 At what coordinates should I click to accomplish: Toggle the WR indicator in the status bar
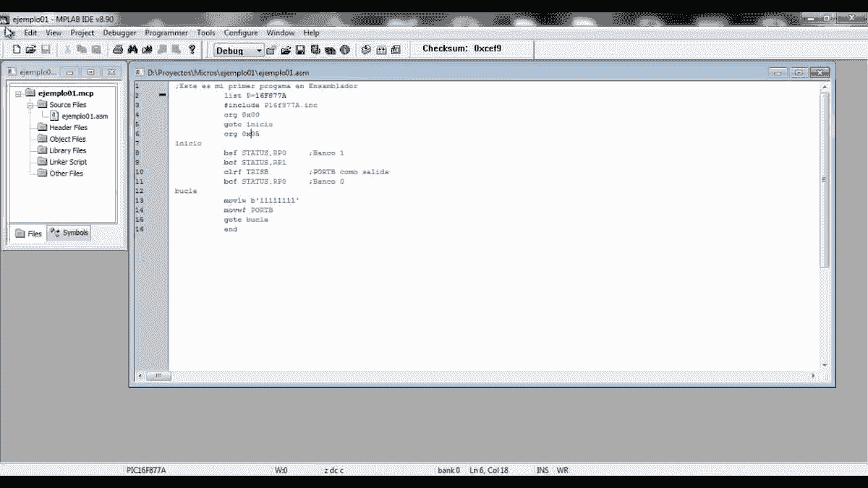tap(562, 470)
